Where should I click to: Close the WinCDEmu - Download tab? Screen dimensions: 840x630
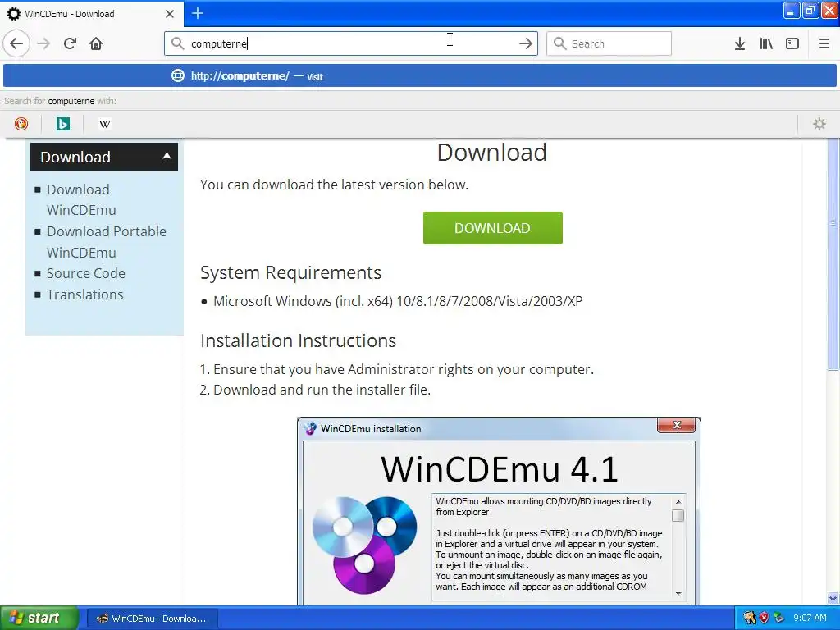pyautogui.click(x=170, y=14)
